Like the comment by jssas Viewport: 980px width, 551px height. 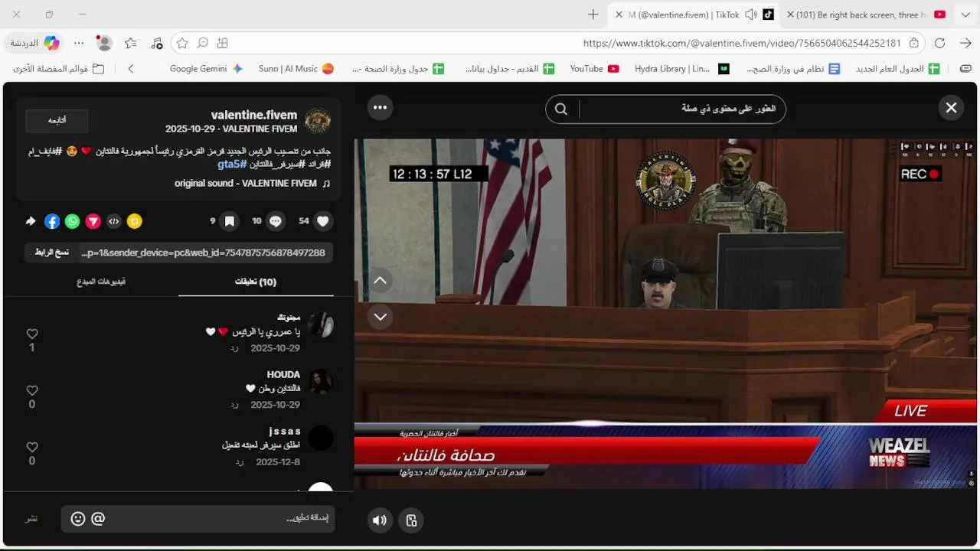click(32, 447)
